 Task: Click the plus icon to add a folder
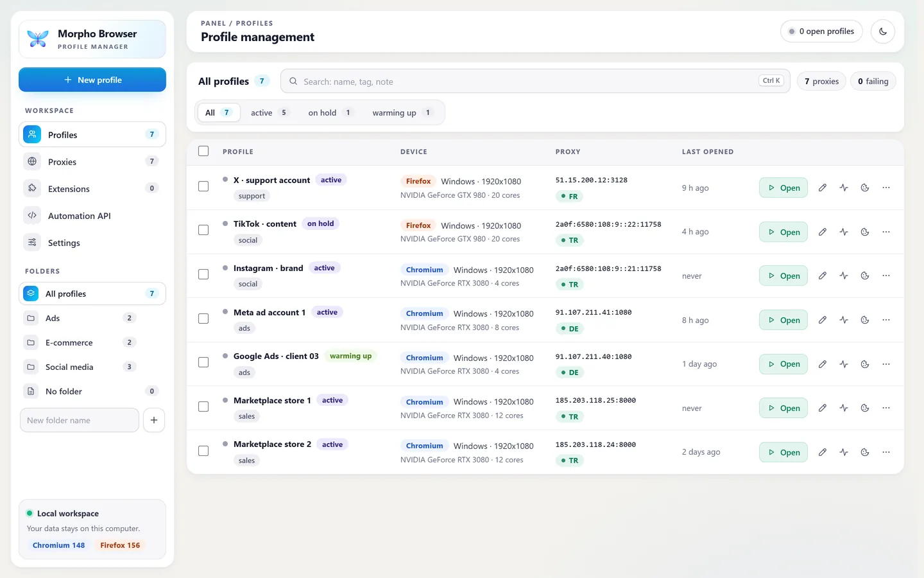[154, 420]
